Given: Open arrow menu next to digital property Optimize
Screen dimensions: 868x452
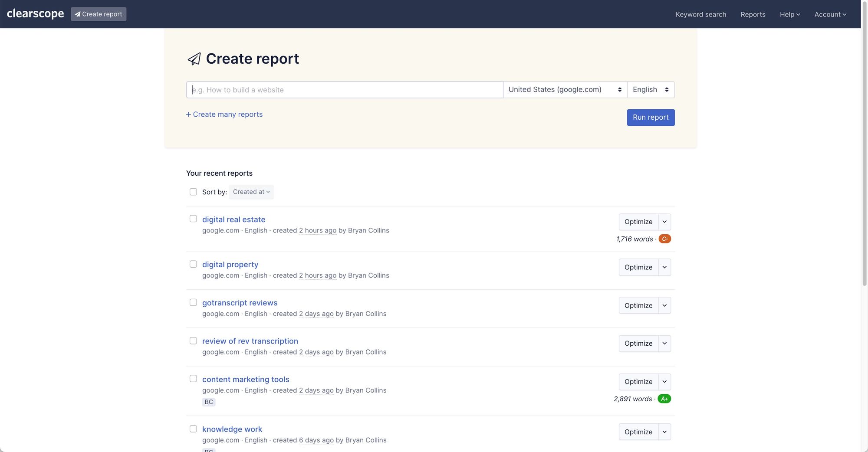Looking at the screenshot, I should (x=664, y=267).
